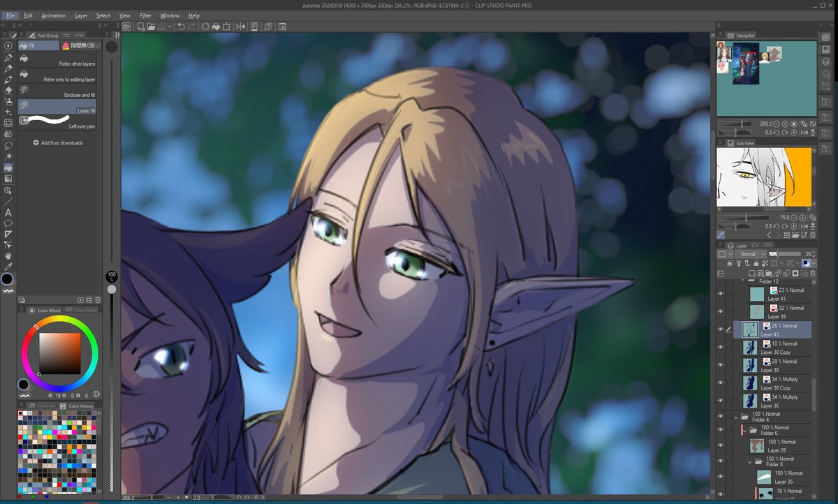Select the Lasso selection tool icon

(8, 146)
